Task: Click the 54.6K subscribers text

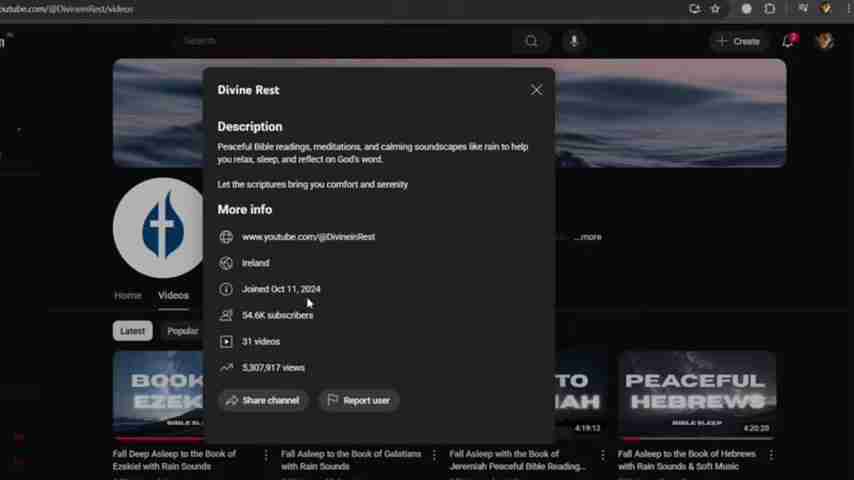Action: 277,315
